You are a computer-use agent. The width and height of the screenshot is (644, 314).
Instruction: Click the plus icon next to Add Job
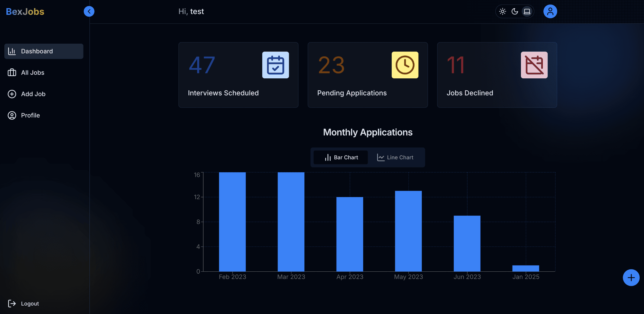(12, 94)
